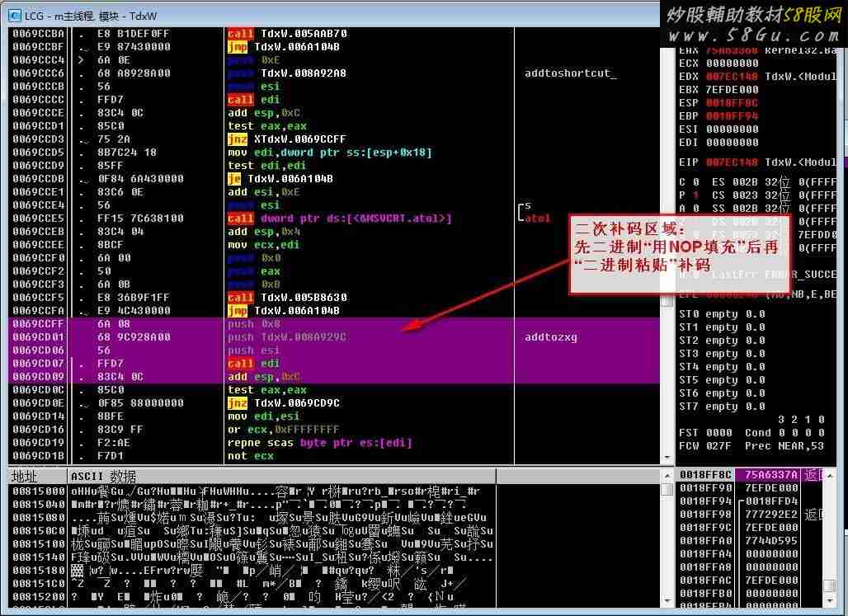This screenshot has width=848, height=616.
Task: Click the EBX register value 7EFDE000
Action: pyautogui.click(x=733, y=90)
